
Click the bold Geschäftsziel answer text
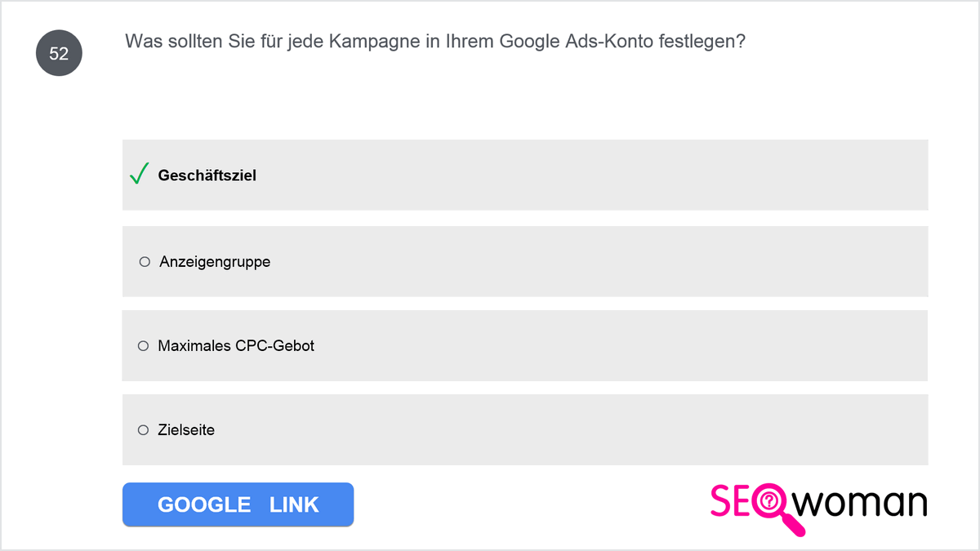207,176
